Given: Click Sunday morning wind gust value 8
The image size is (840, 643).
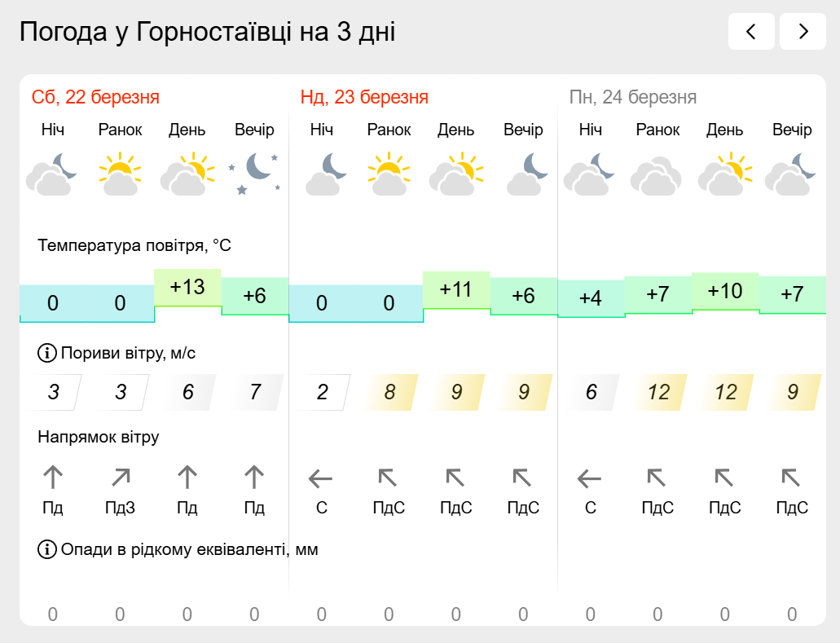Looking at the screenshot, I should click(x=389, y=392).
